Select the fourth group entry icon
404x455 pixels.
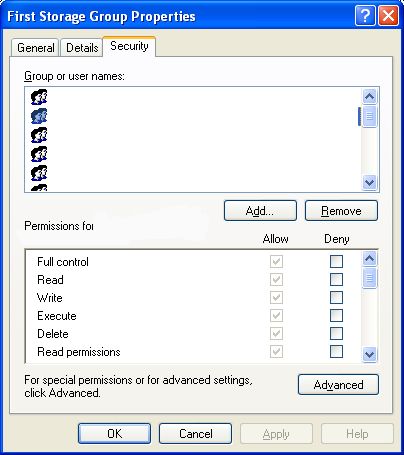tap(39, 154)
